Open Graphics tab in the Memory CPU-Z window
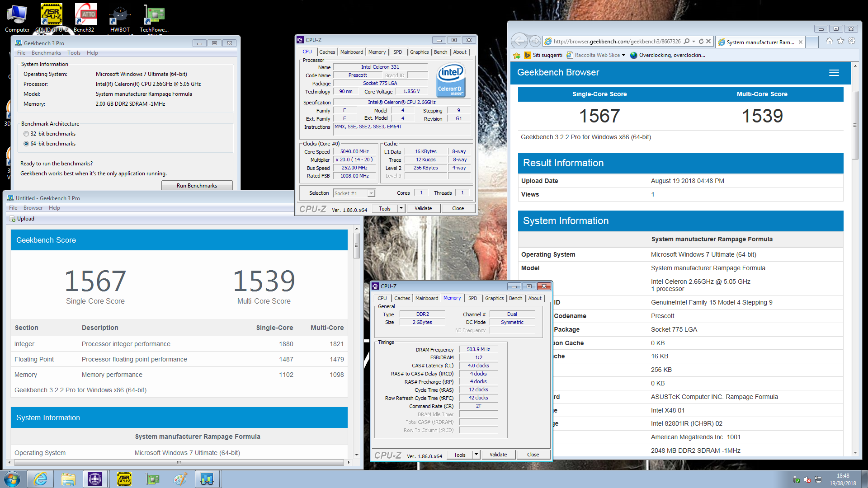The height and width of the screenshot is (488, 868). coord(494,298)
